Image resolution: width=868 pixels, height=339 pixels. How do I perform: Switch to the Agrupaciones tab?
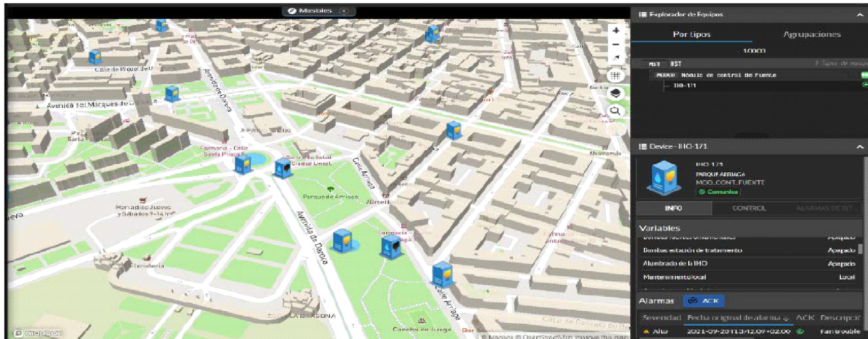(x=811, y=34)
